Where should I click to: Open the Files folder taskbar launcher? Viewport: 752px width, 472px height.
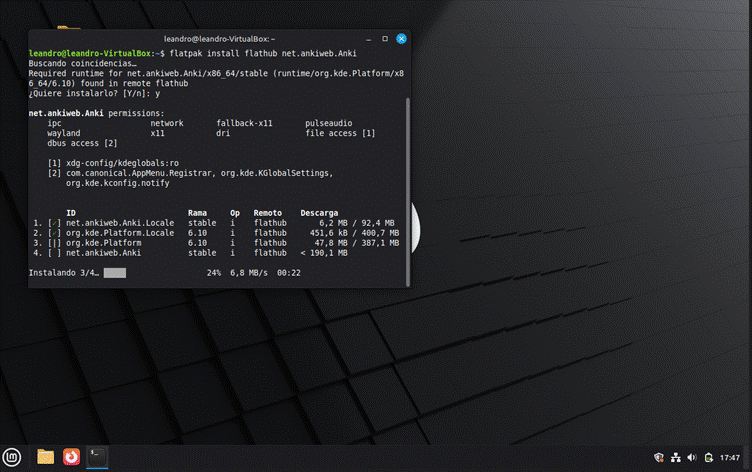click(46, 457)
